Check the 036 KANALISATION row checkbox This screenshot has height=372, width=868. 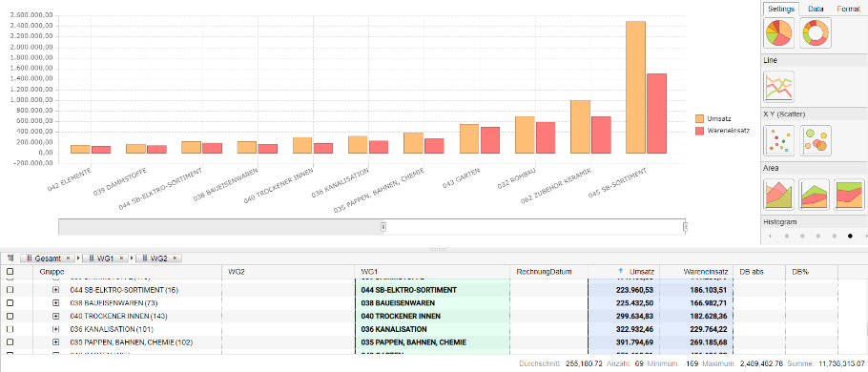10,329
